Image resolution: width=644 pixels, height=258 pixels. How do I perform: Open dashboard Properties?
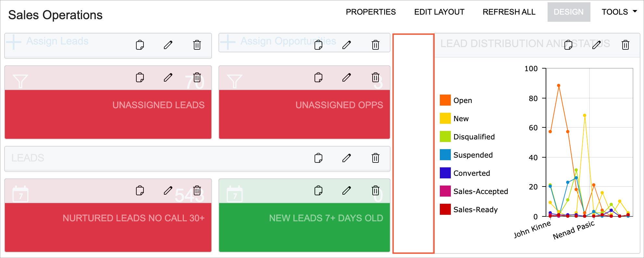pos(371,12)
